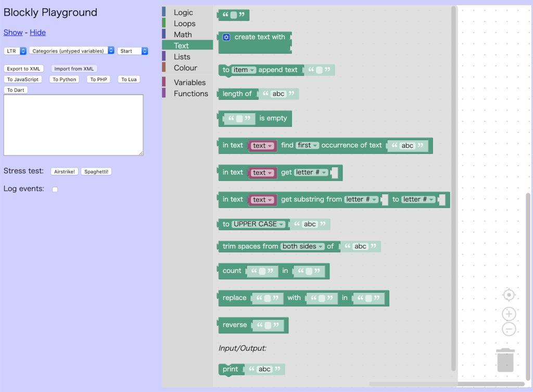533x392 pixels.
Task: Toggle the "Log events" checkbox
Action: point(55,189)
